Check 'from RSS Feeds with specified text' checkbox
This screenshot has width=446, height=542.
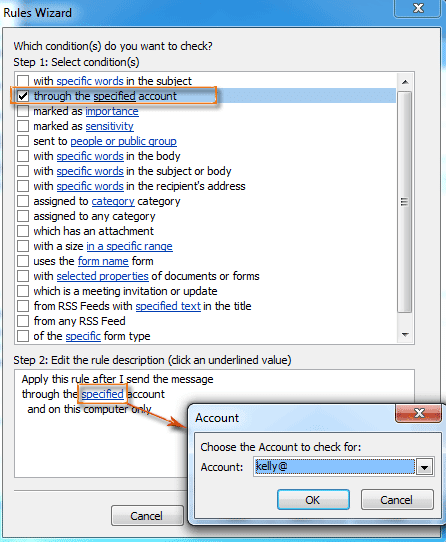(x=23, y=306)
